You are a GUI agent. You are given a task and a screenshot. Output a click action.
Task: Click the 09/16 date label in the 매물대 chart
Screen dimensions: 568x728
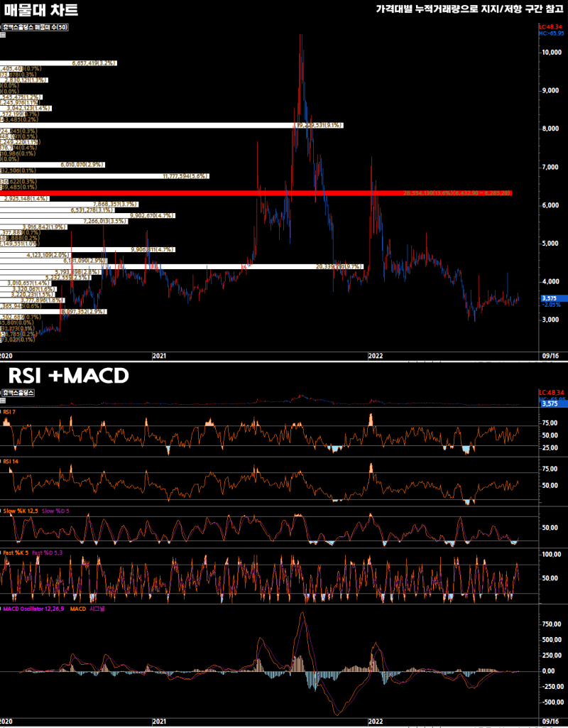[551, 356]
